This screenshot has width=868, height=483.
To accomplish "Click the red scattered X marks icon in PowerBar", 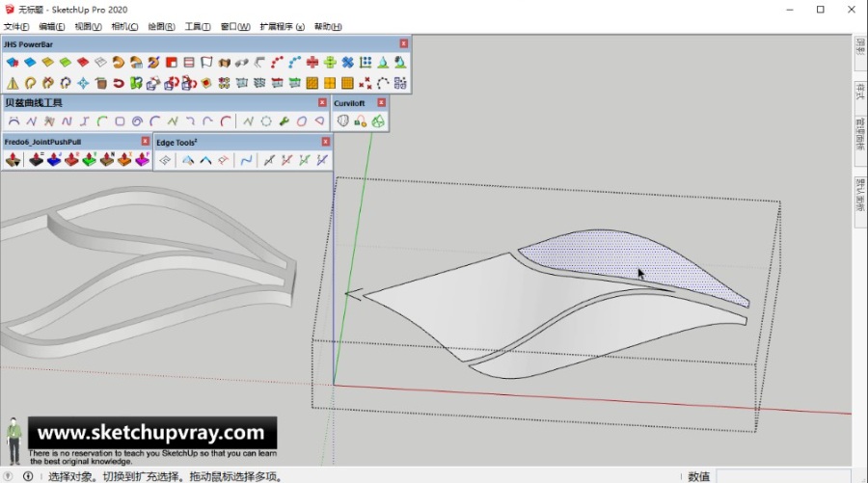I will point(365,83).
